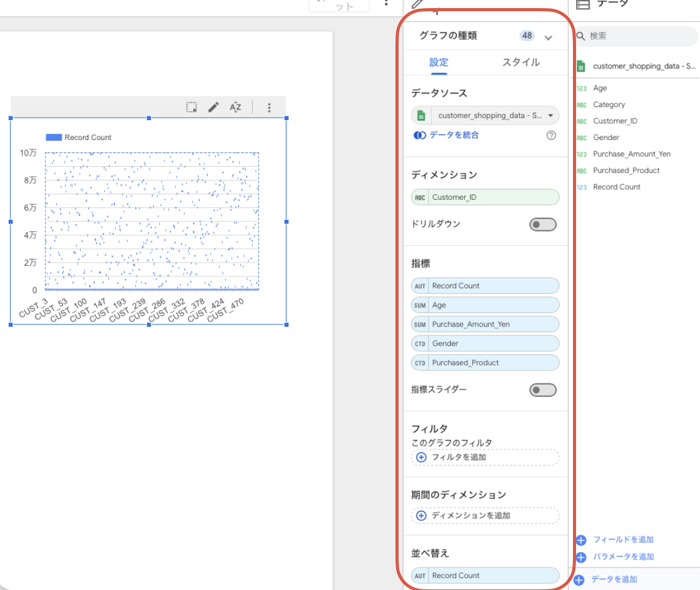
Task: Select the 設定 tab
Action: [439, 62]
